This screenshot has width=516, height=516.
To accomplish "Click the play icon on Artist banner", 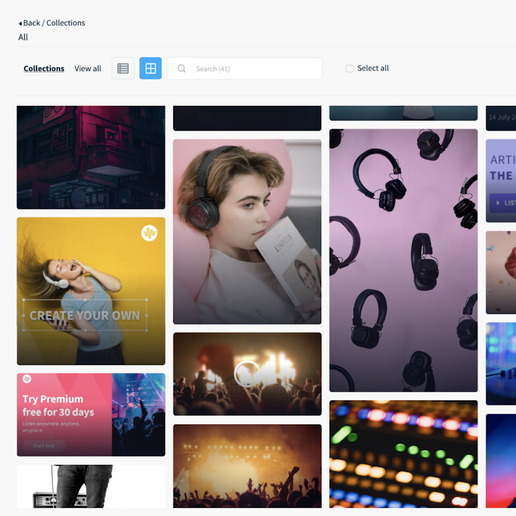I will coord(498,203).
